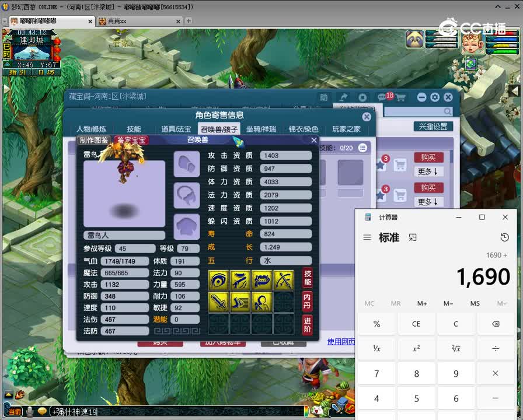The width and height of the screenshot is (523, 420).
Task: Click the first pet skill icon (eye)
Action: [x=218, y=281]
